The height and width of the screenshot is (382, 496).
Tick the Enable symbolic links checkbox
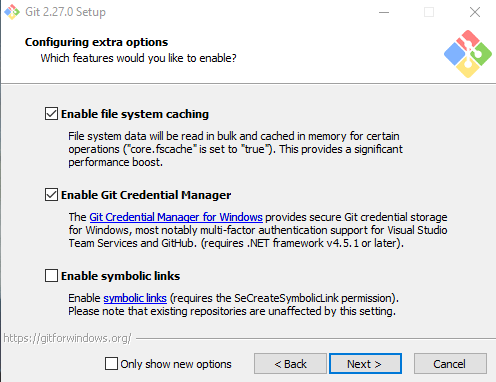[51, 276]
